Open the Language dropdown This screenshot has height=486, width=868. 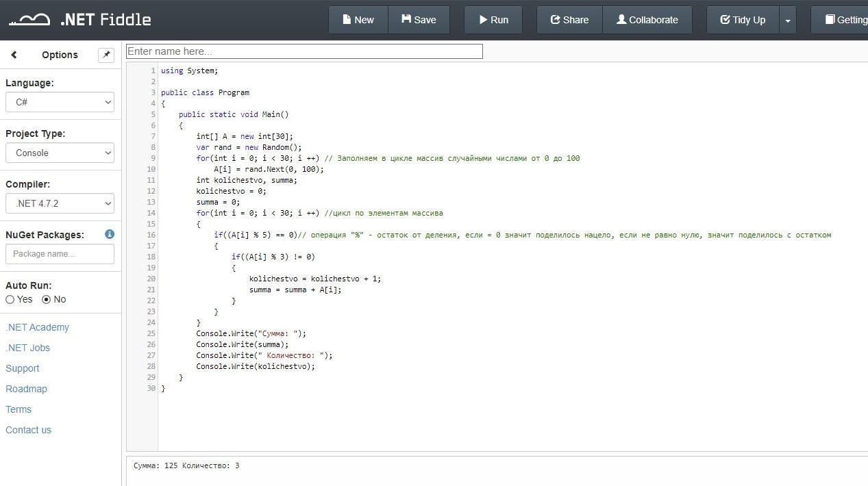[x=60, y=102]
